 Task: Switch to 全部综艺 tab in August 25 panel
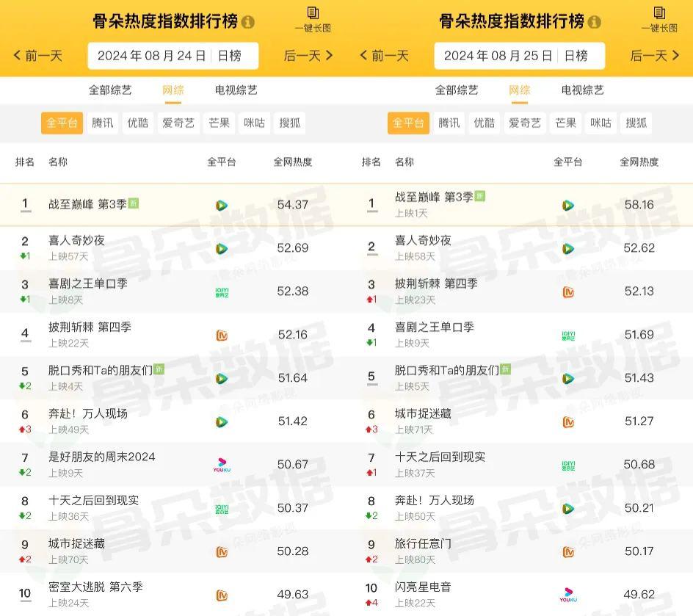[x=457, y=90]
